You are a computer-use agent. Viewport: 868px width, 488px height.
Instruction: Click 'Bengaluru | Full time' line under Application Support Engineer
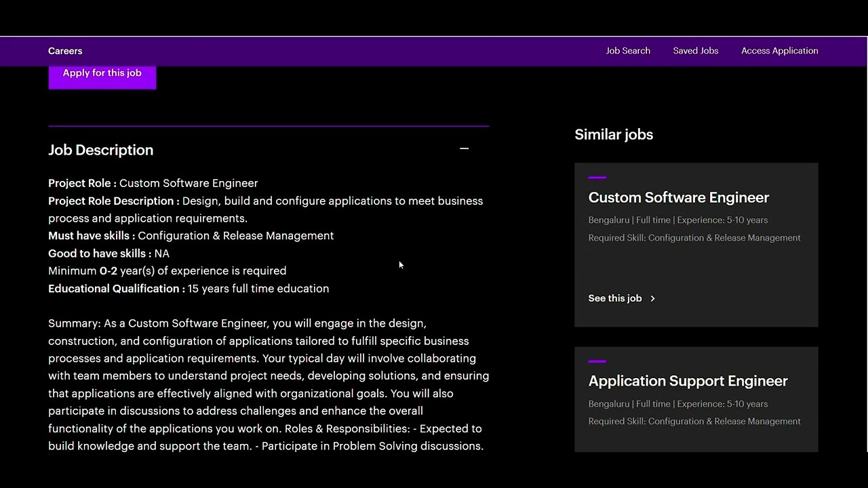point(678,404)
